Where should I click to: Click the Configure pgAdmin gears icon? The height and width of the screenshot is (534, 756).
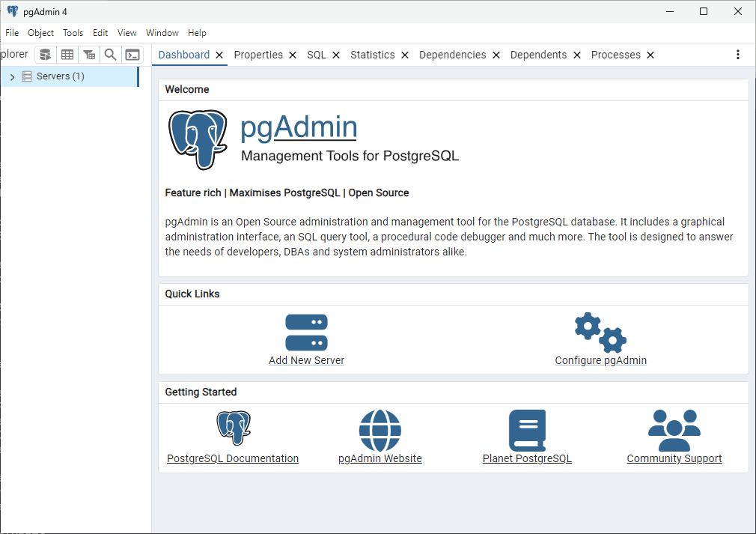(600, 333)
